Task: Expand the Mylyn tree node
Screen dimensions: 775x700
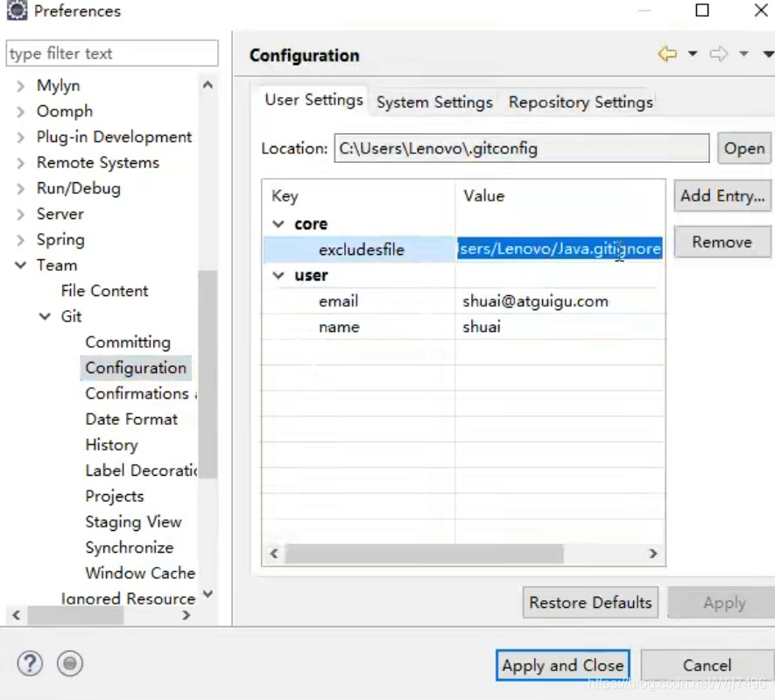Action: (x=20, y=86)
